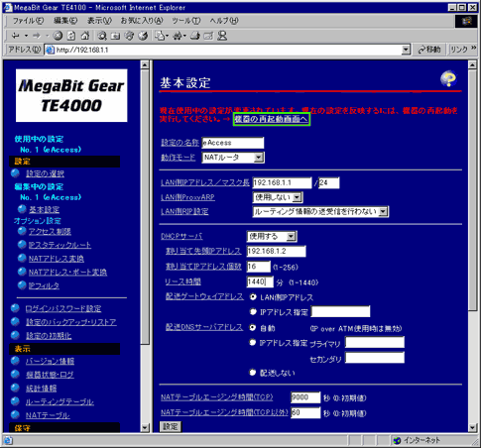Image resolution: width=481 pixels, height=448 pixels.
Task: Click the Messenger toolbar icon
Action: (x=222, y=36)
